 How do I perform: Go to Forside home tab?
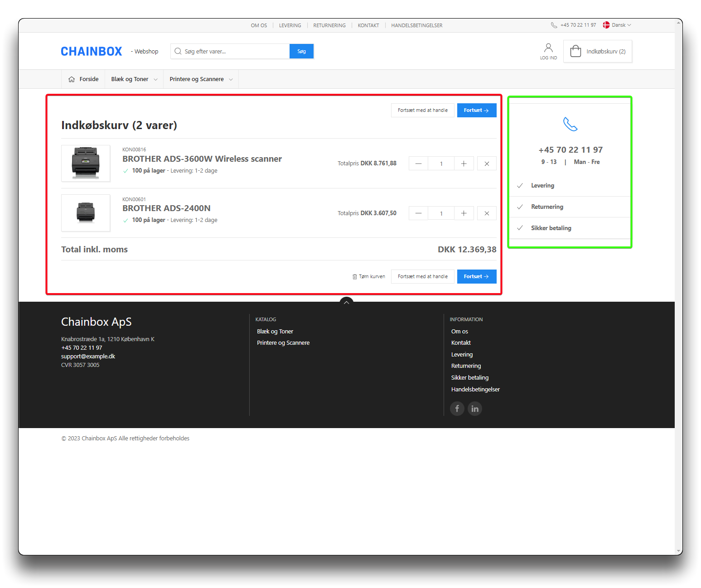(x=83, y=79)
